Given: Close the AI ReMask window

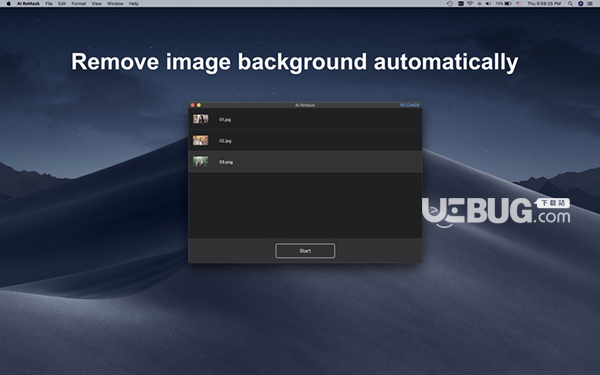Looking at the screenshot, I should point(192,105).
